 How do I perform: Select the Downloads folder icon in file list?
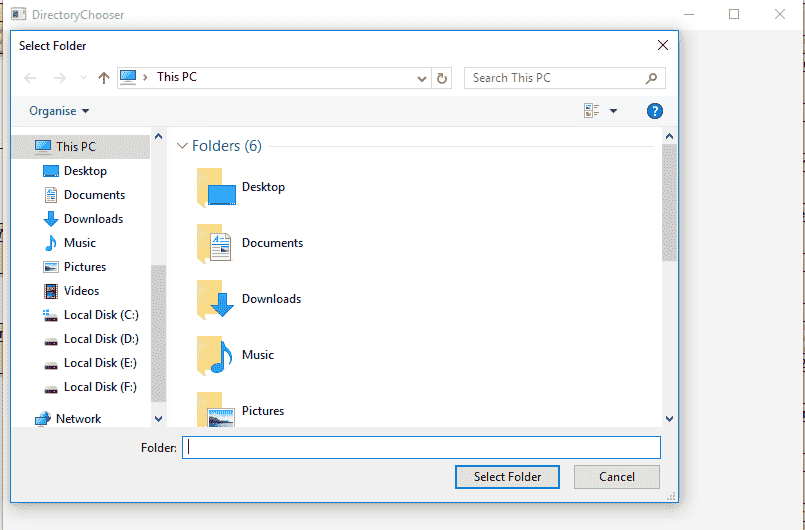coord(216,299)
